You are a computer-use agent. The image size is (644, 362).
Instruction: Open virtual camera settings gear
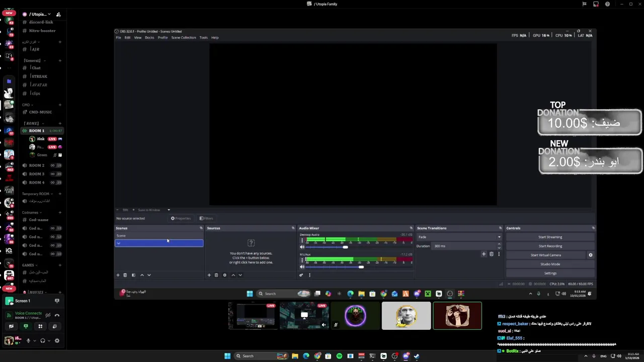[591, 255]
